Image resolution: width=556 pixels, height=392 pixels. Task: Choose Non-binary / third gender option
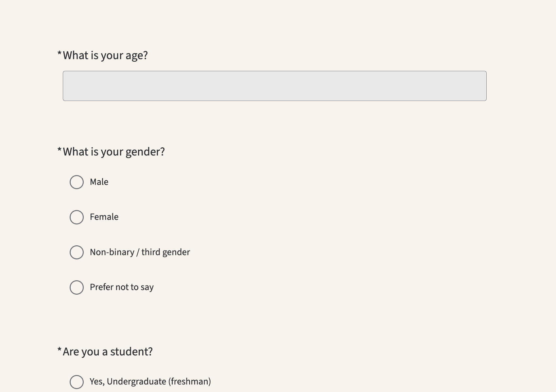(77, 252)
